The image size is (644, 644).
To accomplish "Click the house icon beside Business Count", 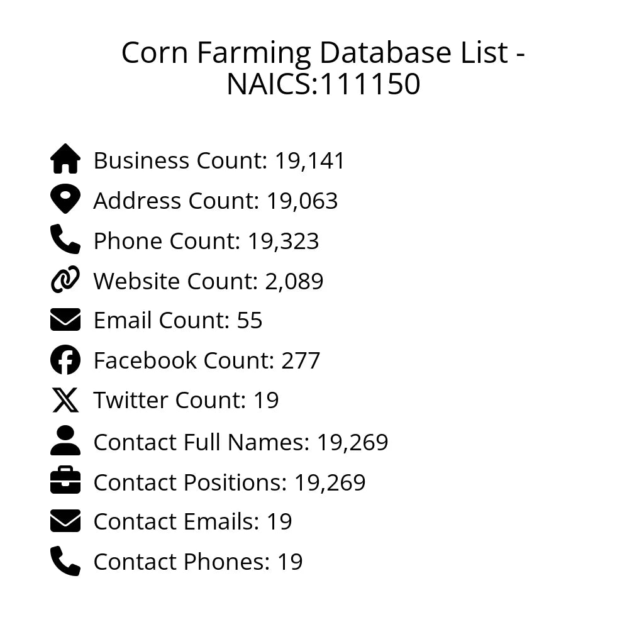I will (65, 159).
